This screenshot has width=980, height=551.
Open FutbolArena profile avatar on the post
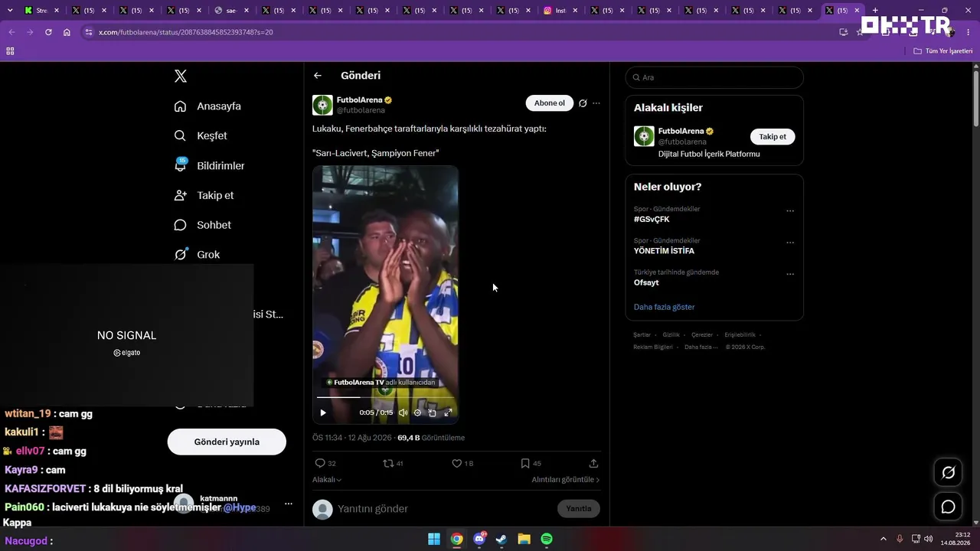pyautogui.click(x=322, y=105)
